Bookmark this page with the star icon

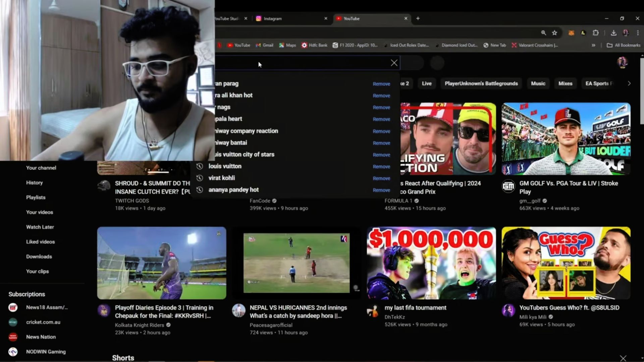pos(554,33)
